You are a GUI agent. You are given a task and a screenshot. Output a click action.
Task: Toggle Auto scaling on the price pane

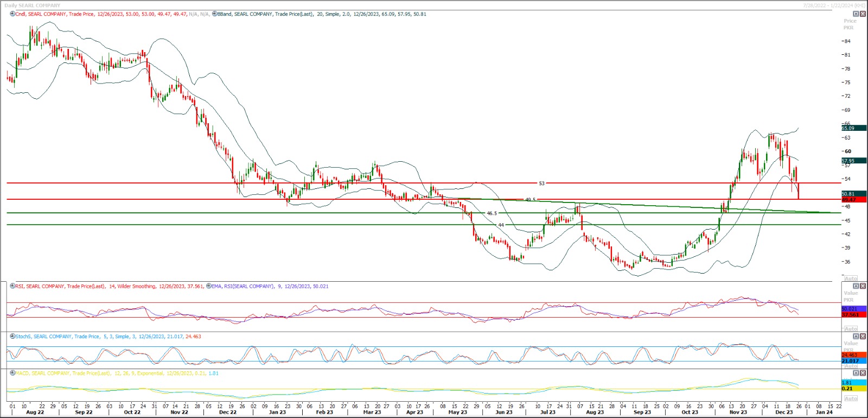click(851, 278)
